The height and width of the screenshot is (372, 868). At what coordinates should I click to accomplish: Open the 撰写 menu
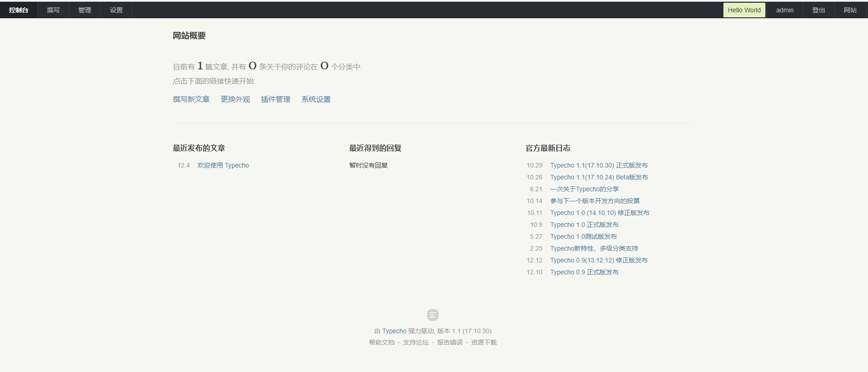53,10
